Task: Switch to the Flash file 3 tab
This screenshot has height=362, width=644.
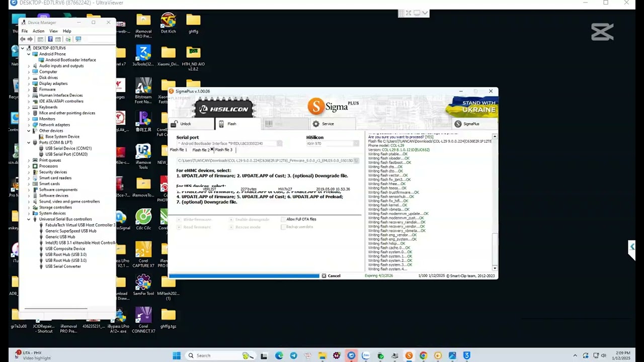Action: point(224,150)
